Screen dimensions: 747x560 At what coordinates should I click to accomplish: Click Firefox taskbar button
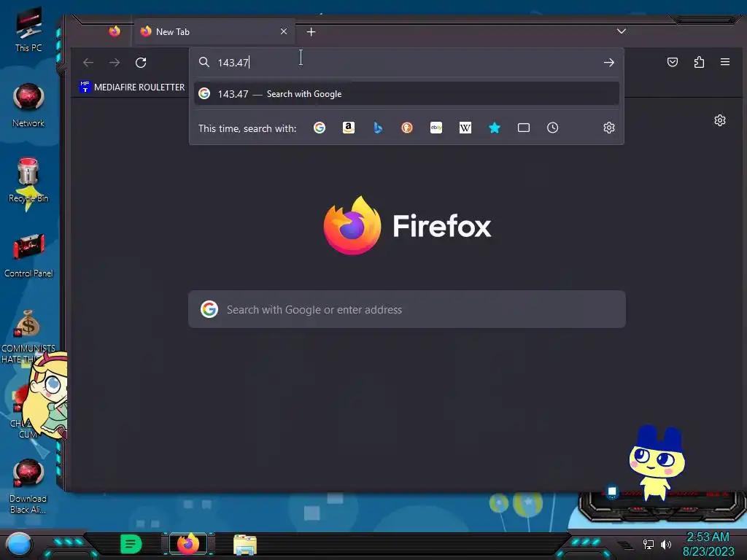tap(188, 544)
